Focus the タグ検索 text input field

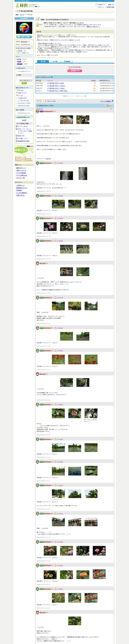tap(24, 78)
